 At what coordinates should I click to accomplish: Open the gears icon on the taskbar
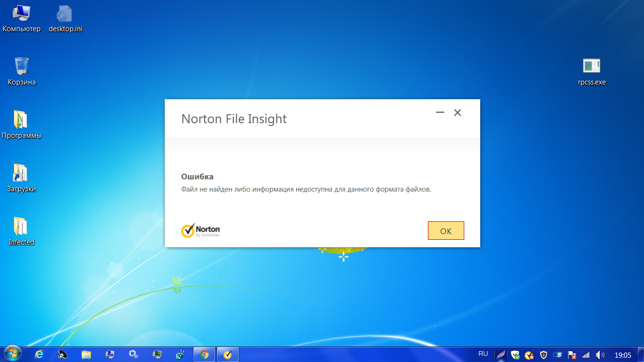tap(134, 354)
